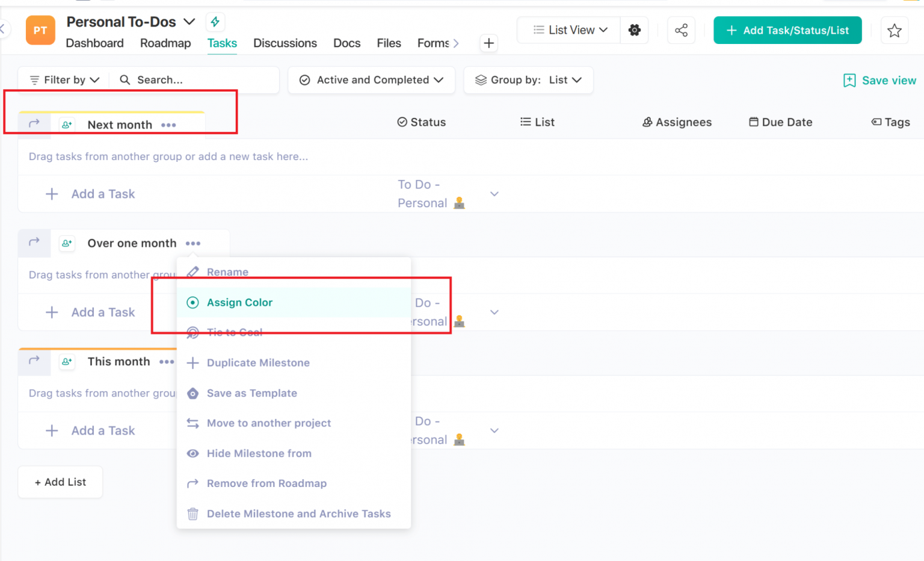Expand status chevron in Over one month's task row
The height and width of the screenshot is (561, 924).
coord(494,312)
